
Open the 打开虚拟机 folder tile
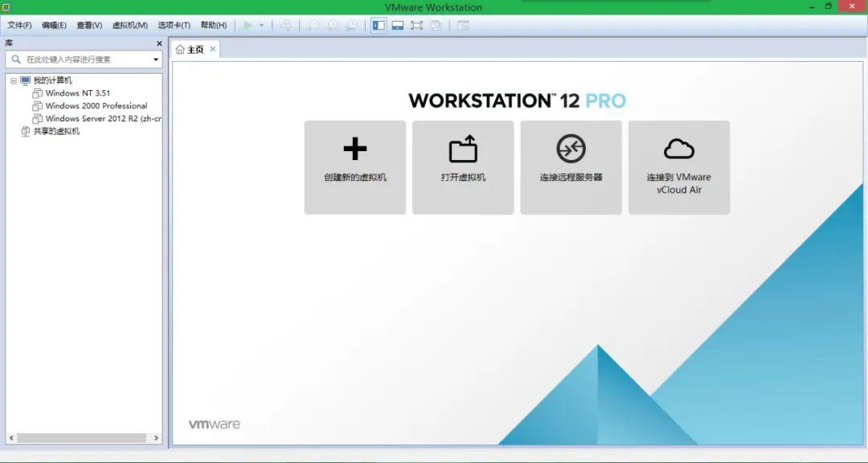(x=462, y=167)
